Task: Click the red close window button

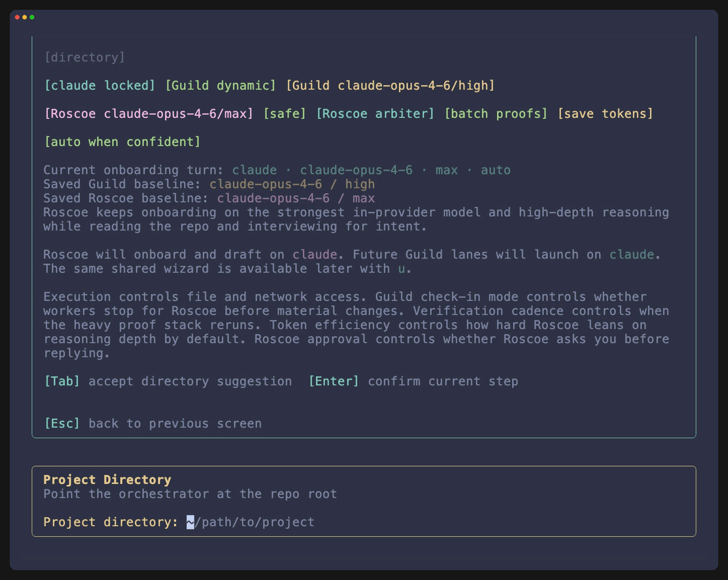Action: point(17,17)
